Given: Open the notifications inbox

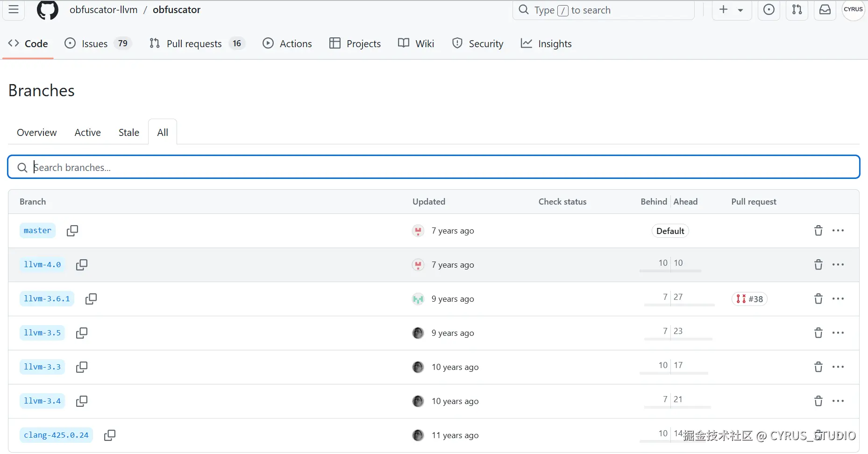Looking at the screenshot, I should [825, 10].
